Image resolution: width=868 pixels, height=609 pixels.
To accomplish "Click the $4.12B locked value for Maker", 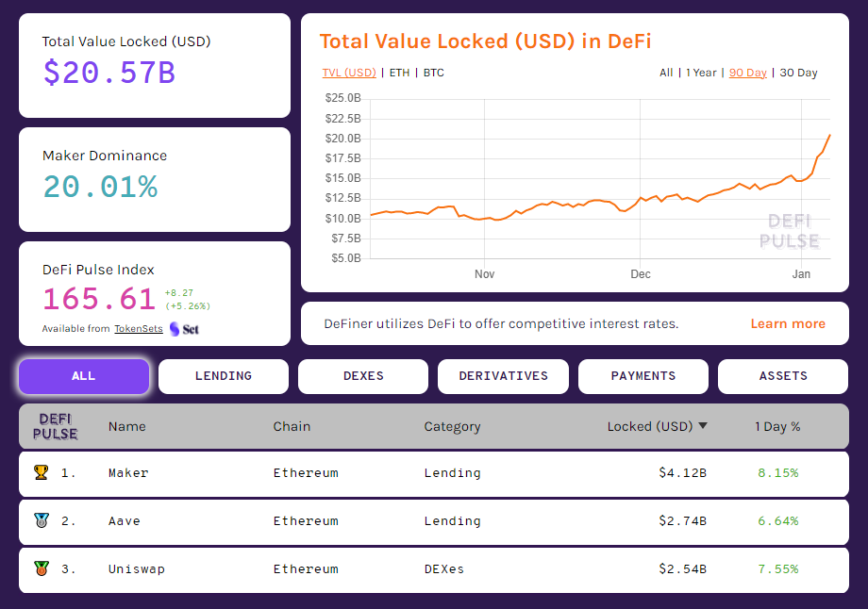I will click(682, 473).
